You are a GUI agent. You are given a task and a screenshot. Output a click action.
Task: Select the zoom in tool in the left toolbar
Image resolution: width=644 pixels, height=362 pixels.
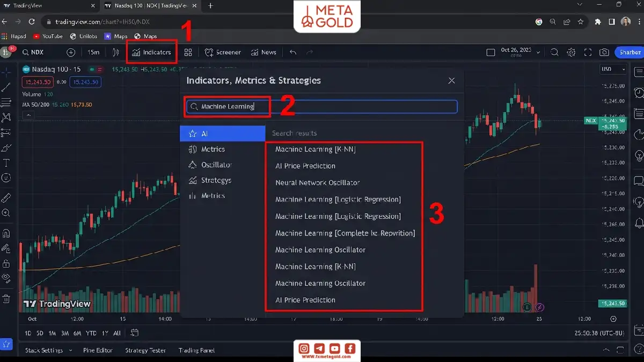(x=6, y=213)
